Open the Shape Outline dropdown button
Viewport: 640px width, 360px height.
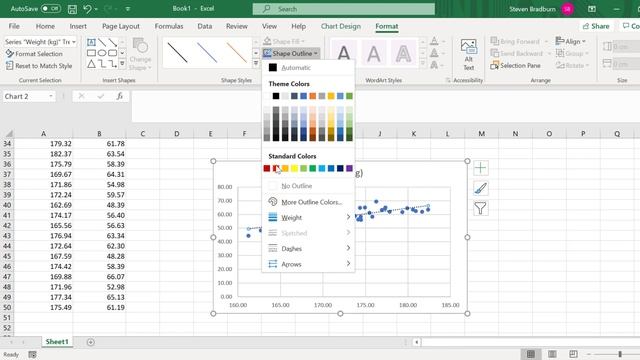pyautogui.click(x=291, y=53)
